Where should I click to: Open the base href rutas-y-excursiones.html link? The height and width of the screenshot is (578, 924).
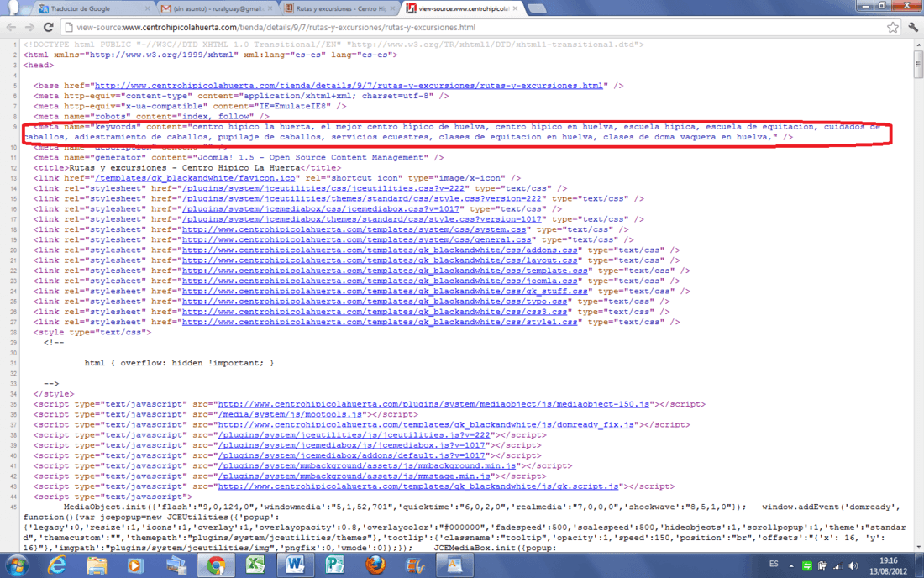349,86
